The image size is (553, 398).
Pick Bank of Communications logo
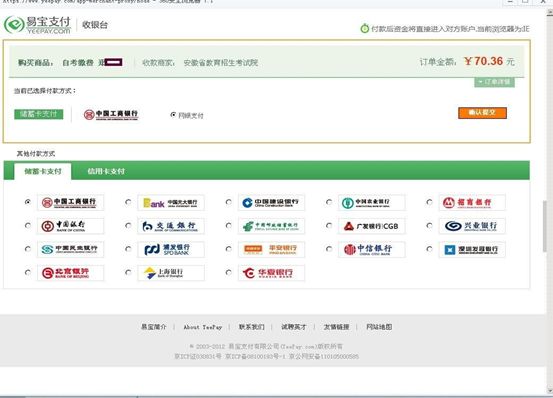click(x=171, y=226)
